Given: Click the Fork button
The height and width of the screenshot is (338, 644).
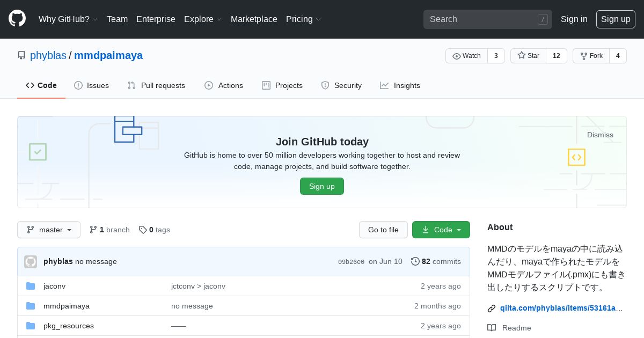Looking at the screenshot, I should point(591,56).
